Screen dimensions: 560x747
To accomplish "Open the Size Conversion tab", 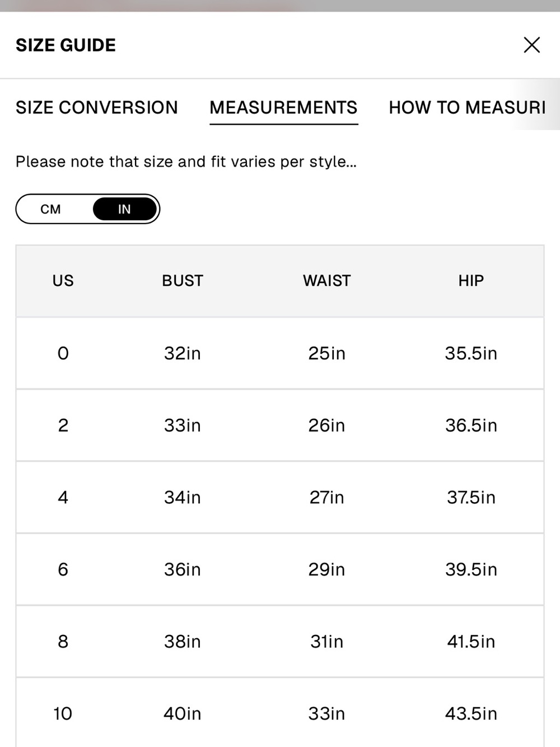I will [x=97, y=107].
